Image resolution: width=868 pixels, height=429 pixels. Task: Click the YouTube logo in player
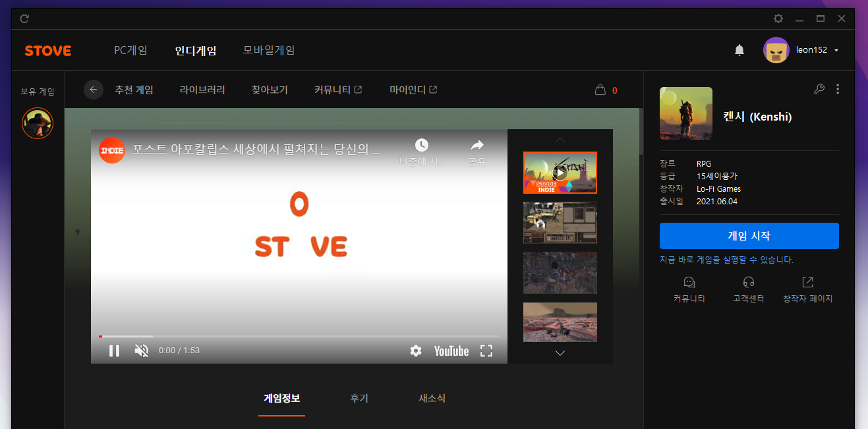click(x=451, y=351)
